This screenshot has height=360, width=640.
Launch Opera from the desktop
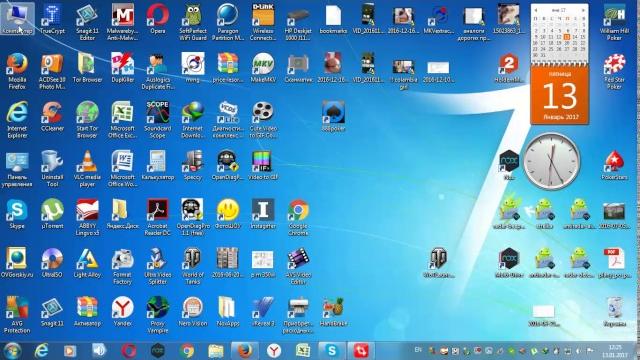[x=158, y=19]
